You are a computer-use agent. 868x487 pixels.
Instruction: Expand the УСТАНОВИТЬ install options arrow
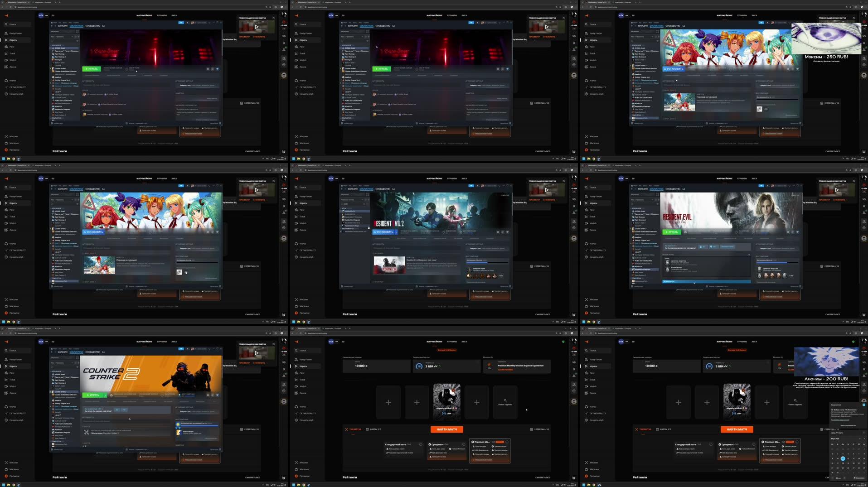click(396, 232)
